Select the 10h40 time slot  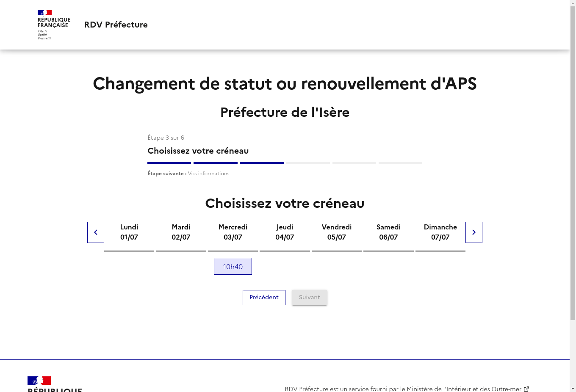233,266
